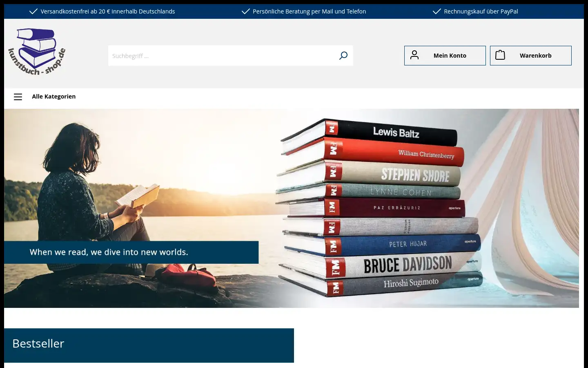Viewport: 588px width, 368px height.
Task: Click 'Versandkostenfrei ab 20 € innerhalb Deutschlands' text
Action: (108, 11)
